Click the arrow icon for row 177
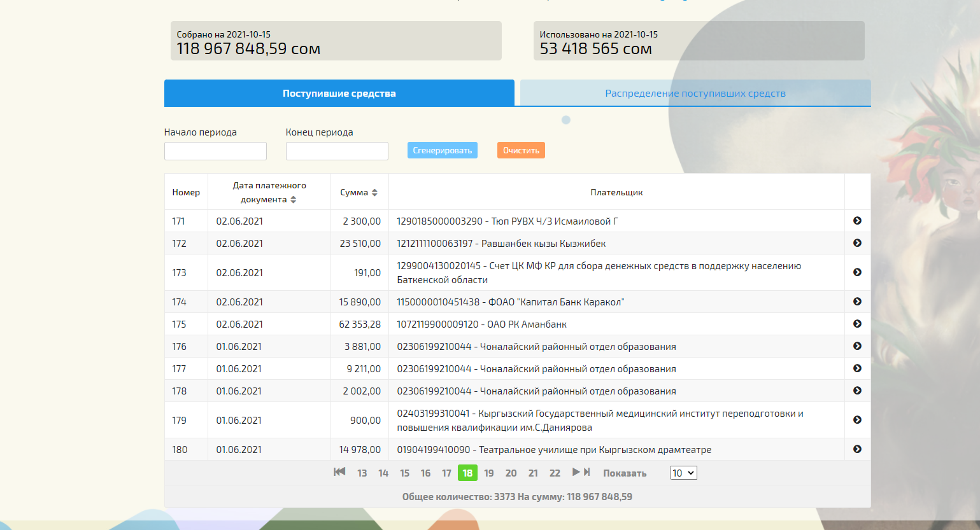 coord(857,368)
